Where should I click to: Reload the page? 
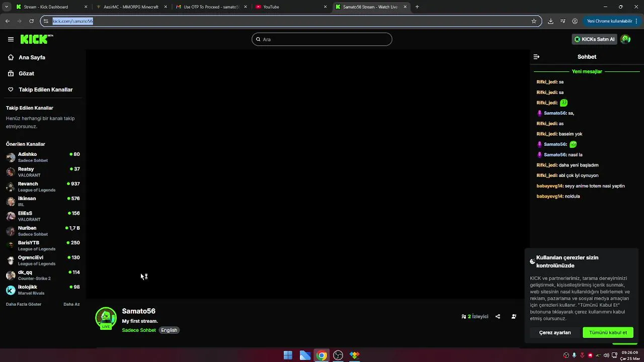coord(31,21)
